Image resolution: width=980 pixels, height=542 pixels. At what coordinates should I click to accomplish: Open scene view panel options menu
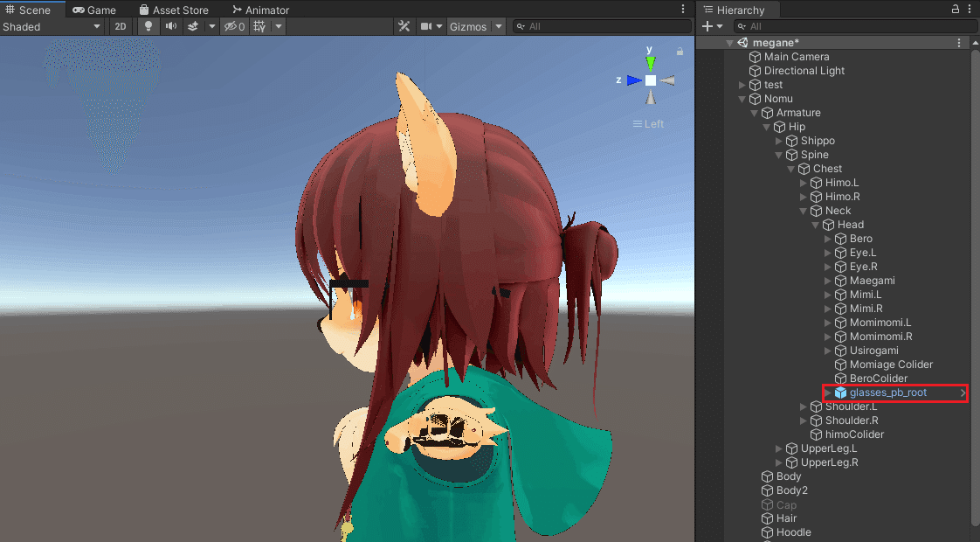point(683,9)
